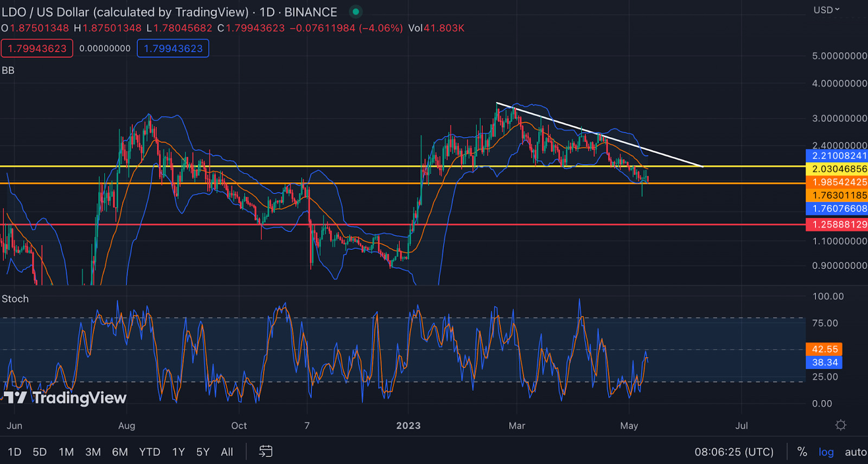
Task: Click the blue 2.21008241 BB upper label
Action: click(x=837, y=156)
